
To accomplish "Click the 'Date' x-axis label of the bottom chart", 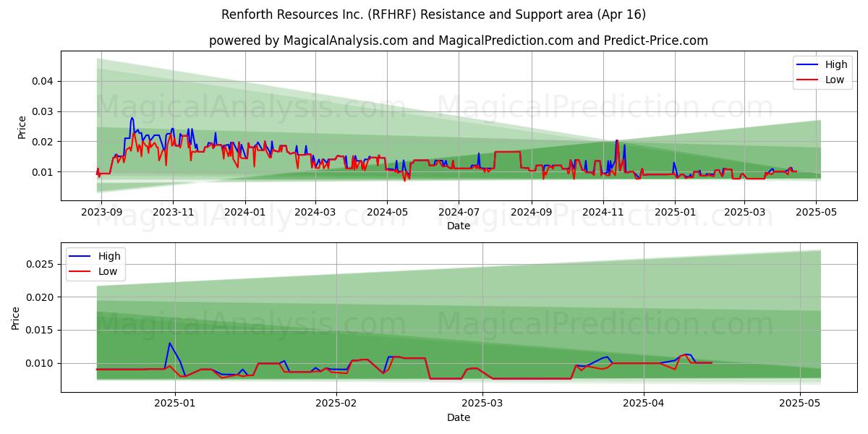I will pos(459,417).
